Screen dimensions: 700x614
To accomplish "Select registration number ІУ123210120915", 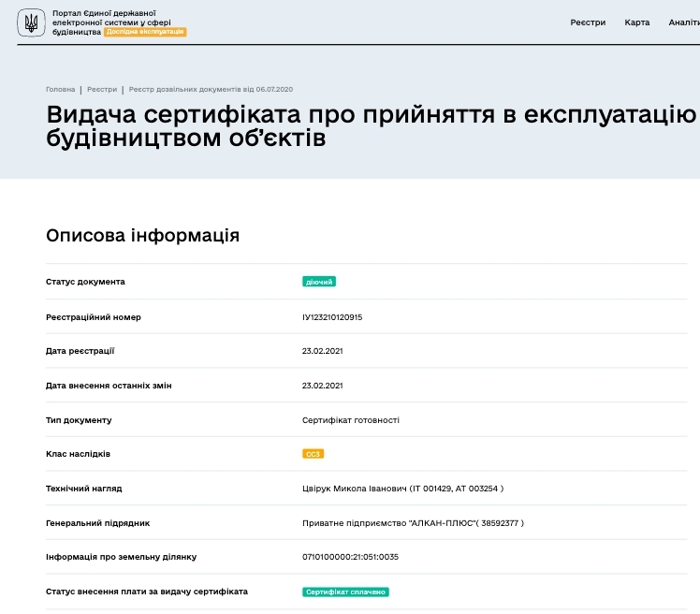I will click(x=332, y=317).
